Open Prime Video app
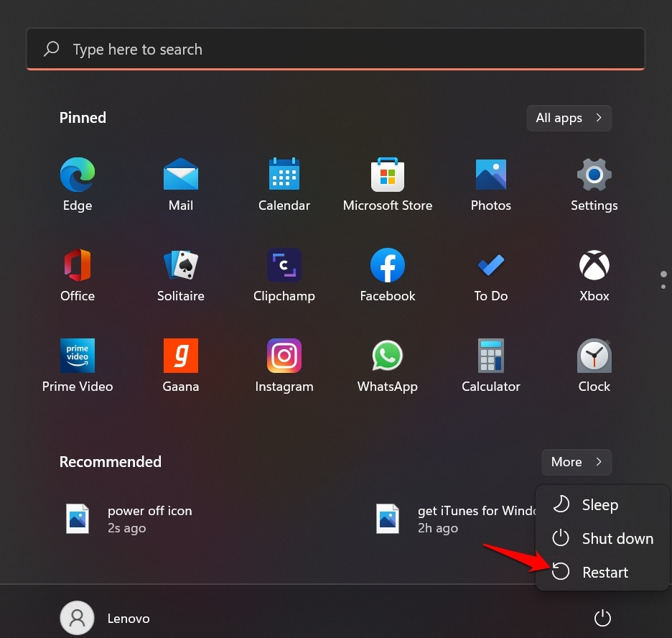The width and height of the screenshot is (672, 638). (x=77, y=366)
